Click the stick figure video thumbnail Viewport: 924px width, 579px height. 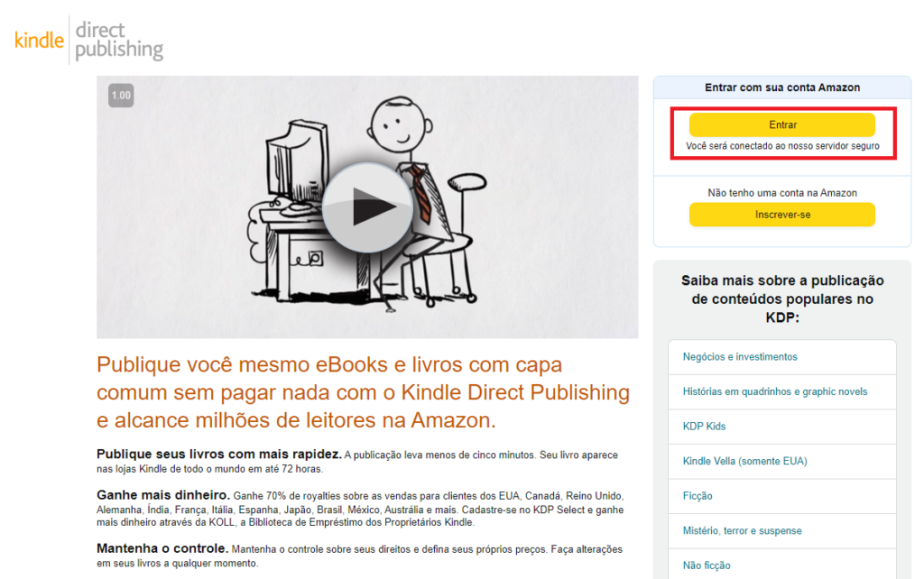click(x=367, y=207)
